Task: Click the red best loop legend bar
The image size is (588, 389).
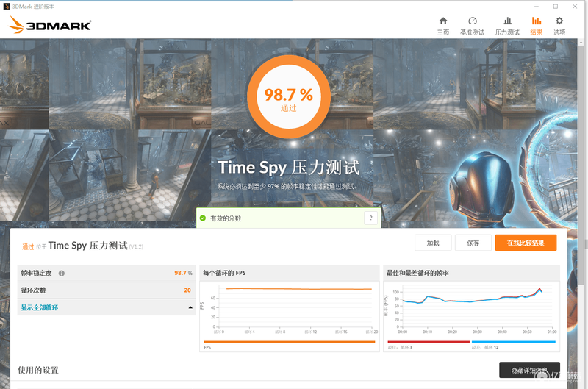Action: 429,342
